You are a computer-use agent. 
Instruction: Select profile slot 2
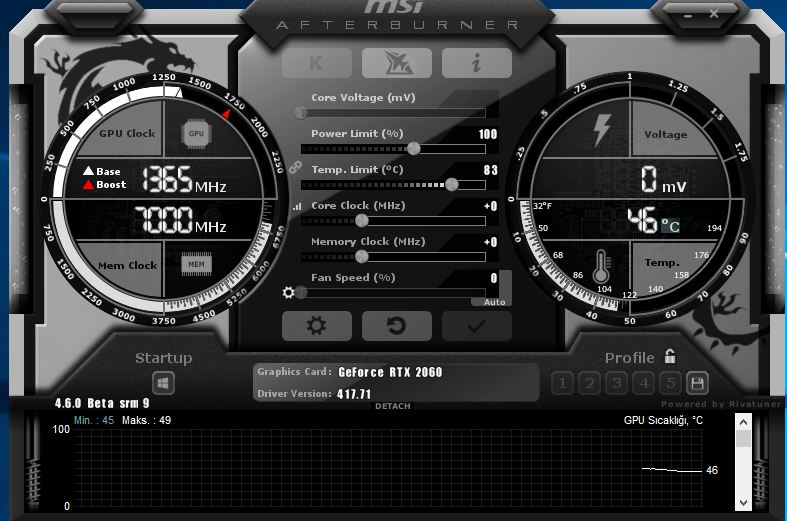(590, 383)
